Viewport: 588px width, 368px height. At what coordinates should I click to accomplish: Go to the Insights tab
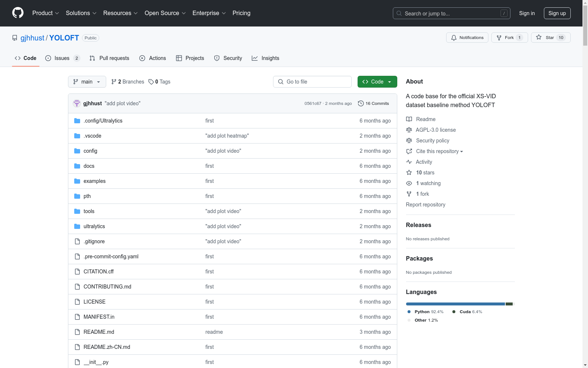(265, 58)
